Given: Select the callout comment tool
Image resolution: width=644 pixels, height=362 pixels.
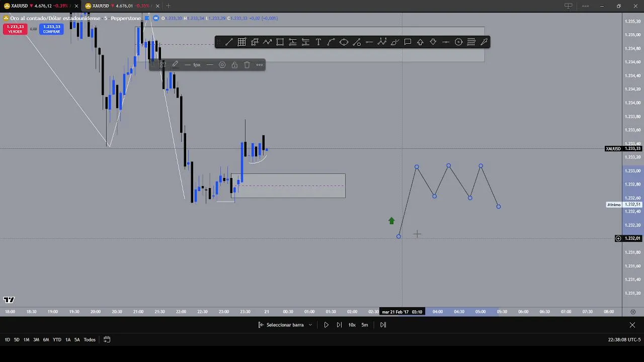Looking at the screenshot, I should click(x=408, y=42).
